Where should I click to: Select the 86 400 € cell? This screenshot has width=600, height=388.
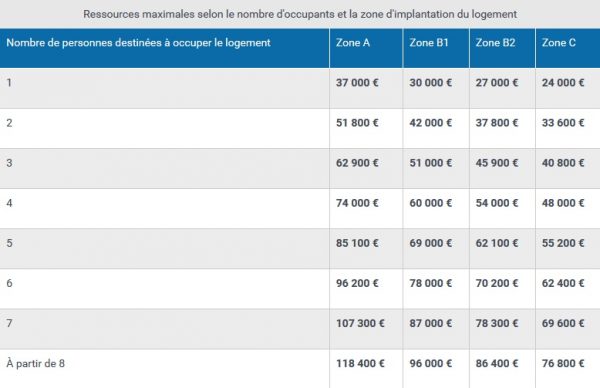(502, 368)
